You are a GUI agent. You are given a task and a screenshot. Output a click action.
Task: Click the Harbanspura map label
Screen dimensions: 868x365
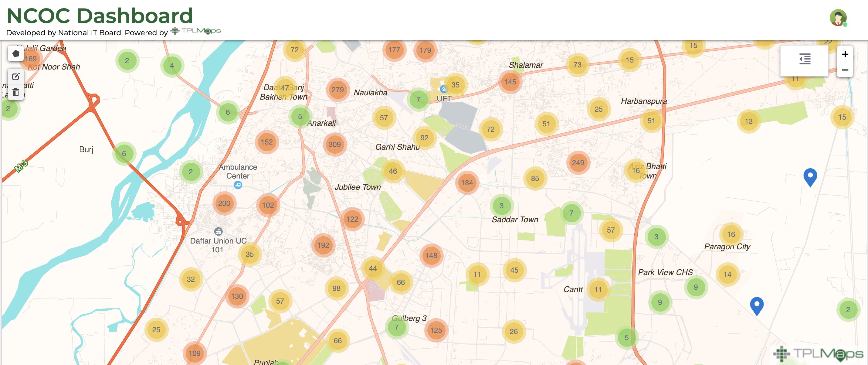tap(644, 101)
